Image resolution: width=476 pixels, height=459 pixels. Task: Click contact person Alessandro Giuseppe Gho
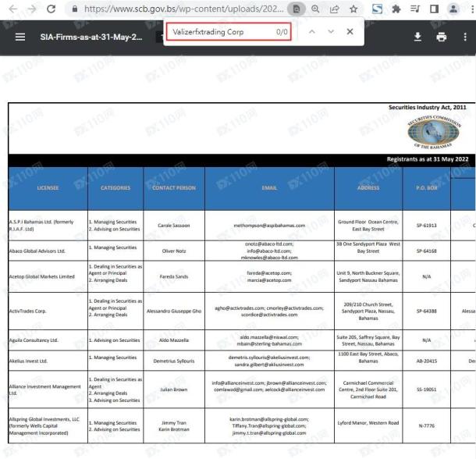174,311
